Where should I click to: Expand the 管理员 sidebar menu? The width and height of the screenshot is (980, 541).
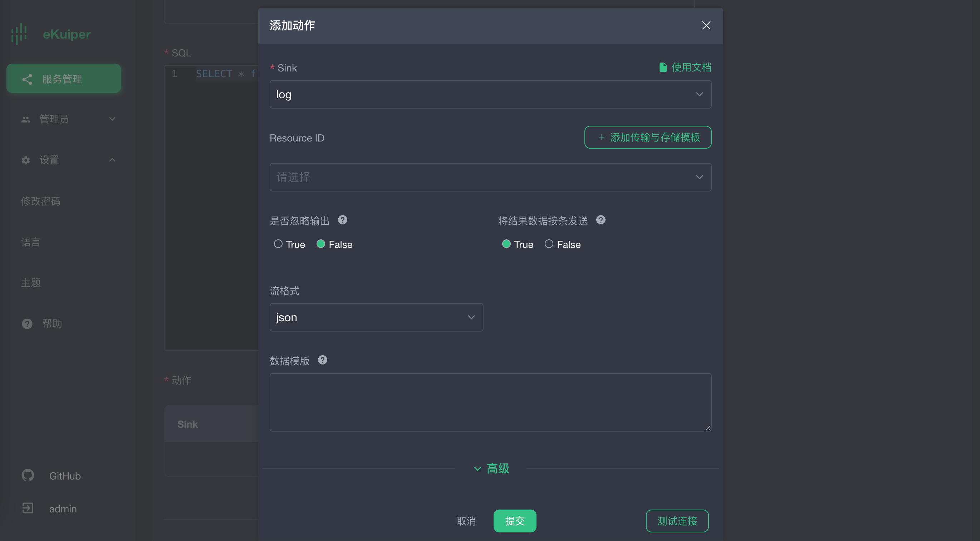click(68, 119)
